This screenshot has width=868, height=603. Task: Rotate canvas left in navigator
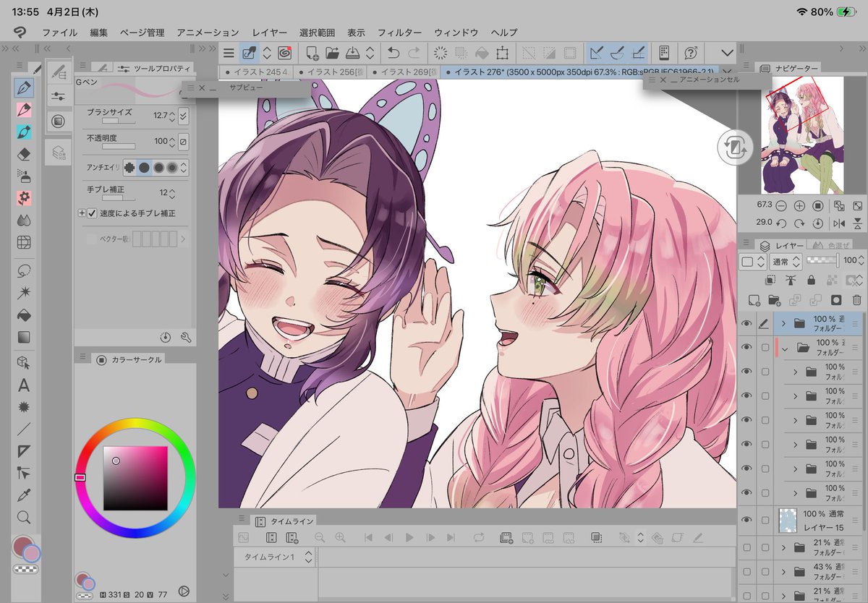click(781, 223)
